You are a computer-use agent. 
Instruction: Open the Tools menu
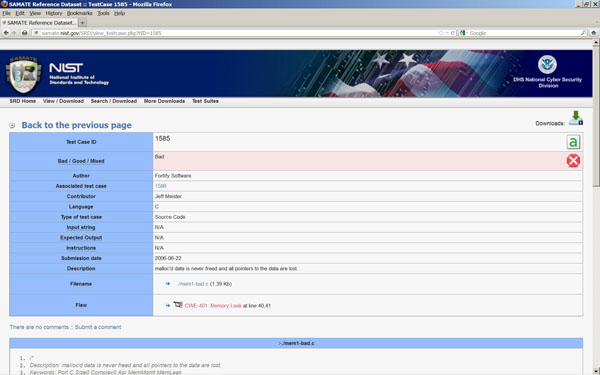(x=103, y=13)
